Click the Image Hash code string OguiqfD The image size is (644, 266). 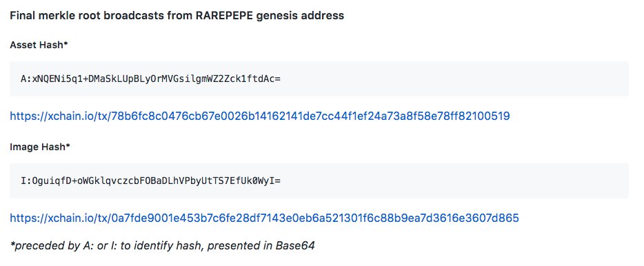point(150,181)
